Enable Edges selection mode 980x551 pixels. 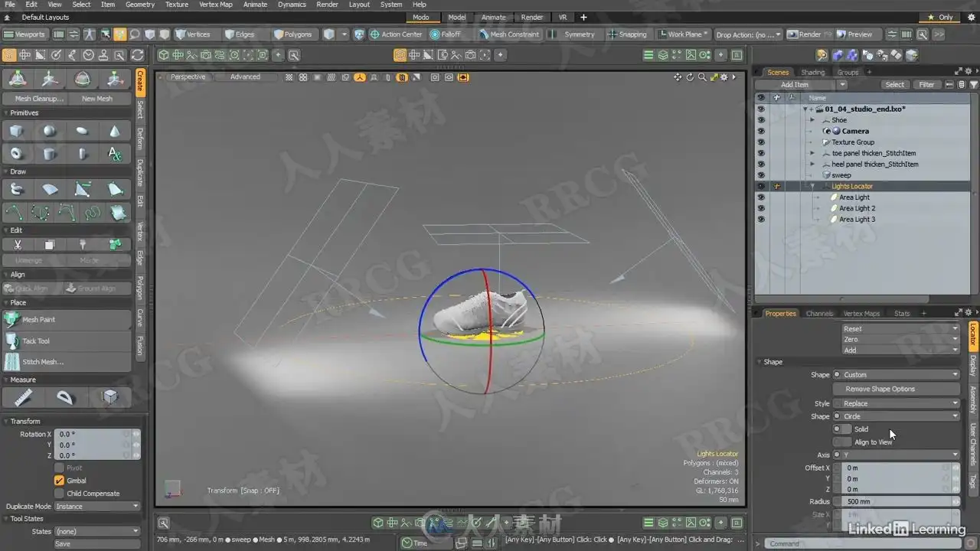pos(240,34)
